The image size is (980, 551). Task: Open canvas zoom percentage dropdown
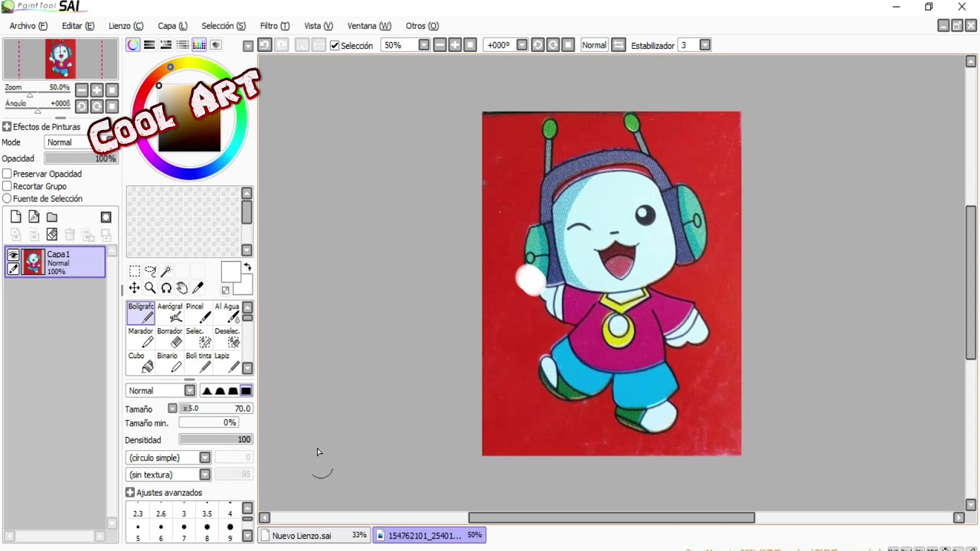click(424, 45)
